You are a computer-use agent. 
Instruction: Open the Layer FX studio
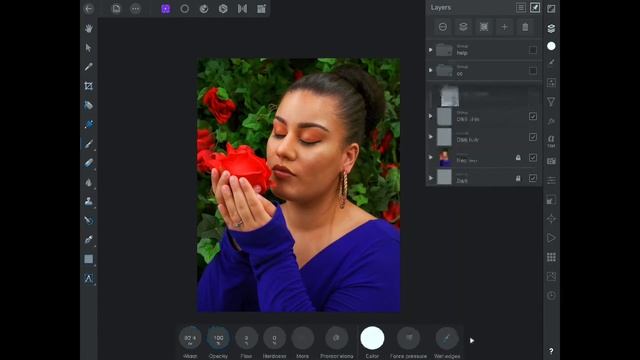(551, 121)
